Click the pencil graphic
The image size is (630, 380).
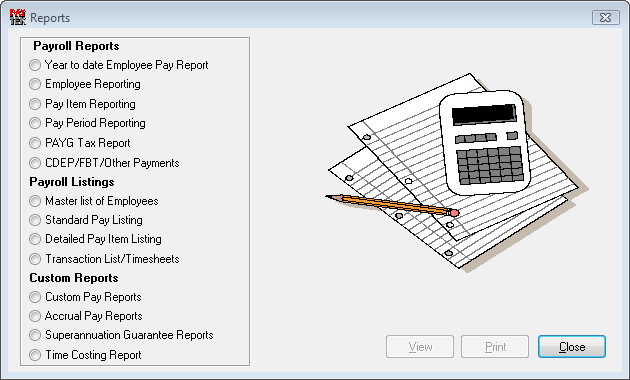coord(392,205)
